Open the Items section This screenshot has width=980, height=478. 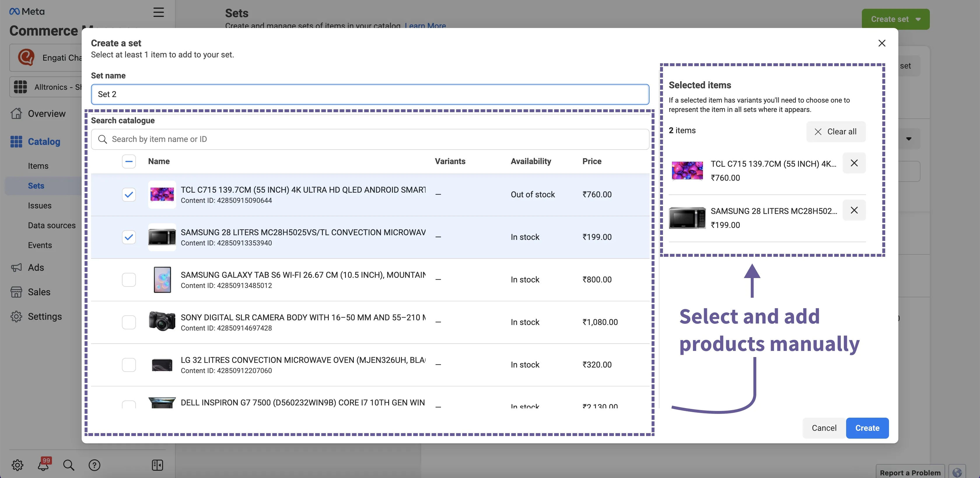[38, 166]
